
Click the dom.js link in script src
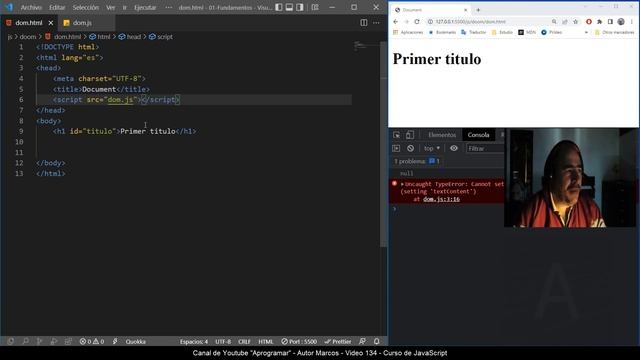point(120,100)
